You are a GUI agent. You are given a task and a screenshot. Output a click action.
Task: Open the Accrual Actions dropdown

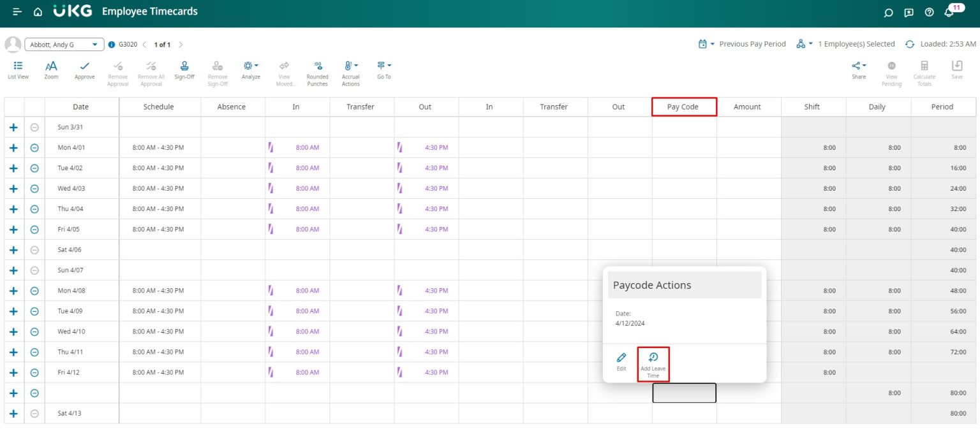(x=350, y=69)
